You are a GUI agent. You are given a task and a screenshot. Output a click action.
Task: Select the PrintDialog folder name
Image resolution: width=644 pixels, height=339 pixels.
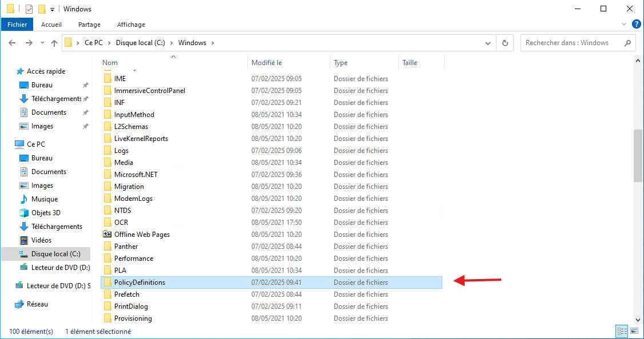coord(131,306)
